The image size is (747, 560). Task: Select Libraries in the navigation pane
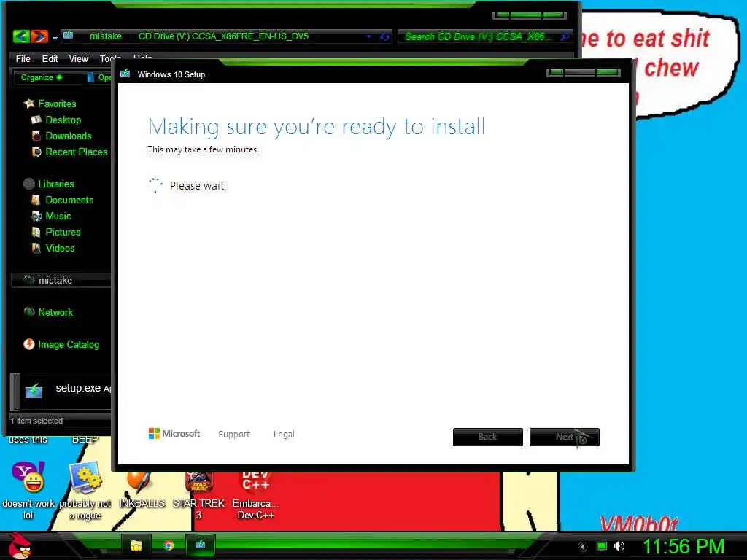[56, 184]
